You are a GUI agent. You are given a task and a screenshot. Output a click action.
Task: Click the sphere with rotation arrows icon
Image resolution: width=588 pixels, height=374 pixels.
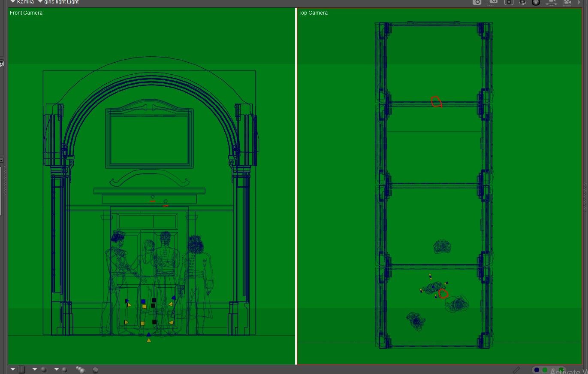(523, 2)
